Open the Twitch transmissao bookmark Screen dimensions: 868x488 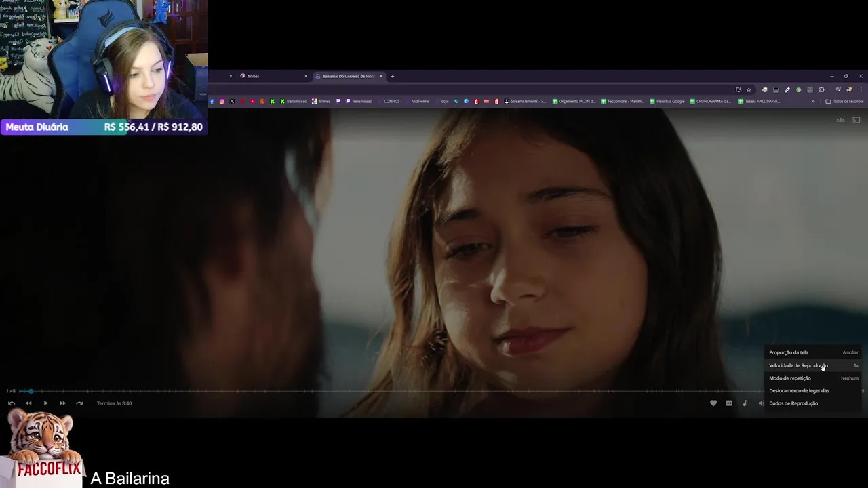pos(359,102)
